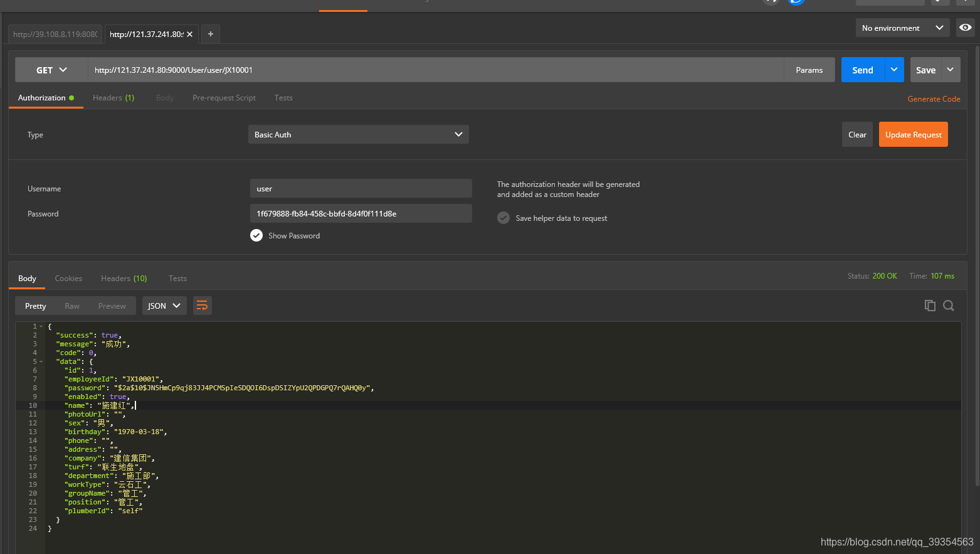Open the Basic Auth type dropdown

coord(359,134)
